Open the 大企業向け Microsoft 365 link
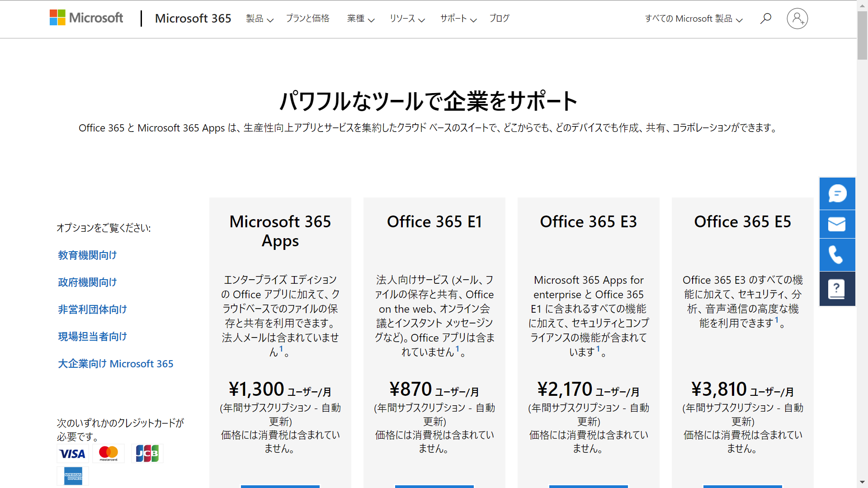Image resolution: width=868 pixels, height=488 pixels. [x=116, y=364]
